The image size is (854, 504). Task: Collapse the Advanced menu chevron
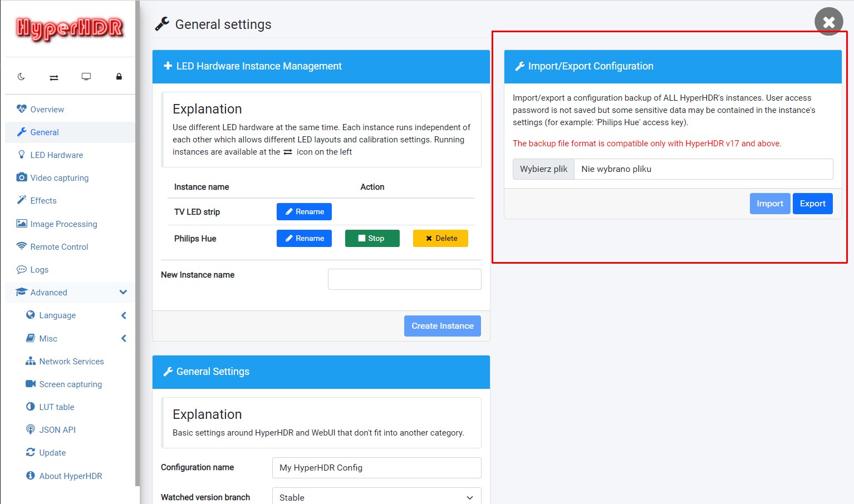pyautogui.click(x=123, y=292)
